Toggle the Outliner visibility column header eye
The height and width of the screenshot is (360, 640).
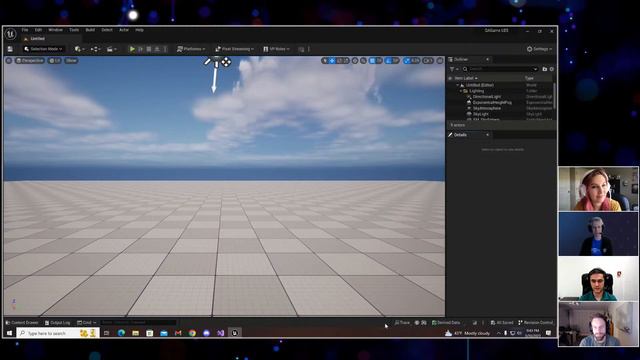tap(450, 78)
